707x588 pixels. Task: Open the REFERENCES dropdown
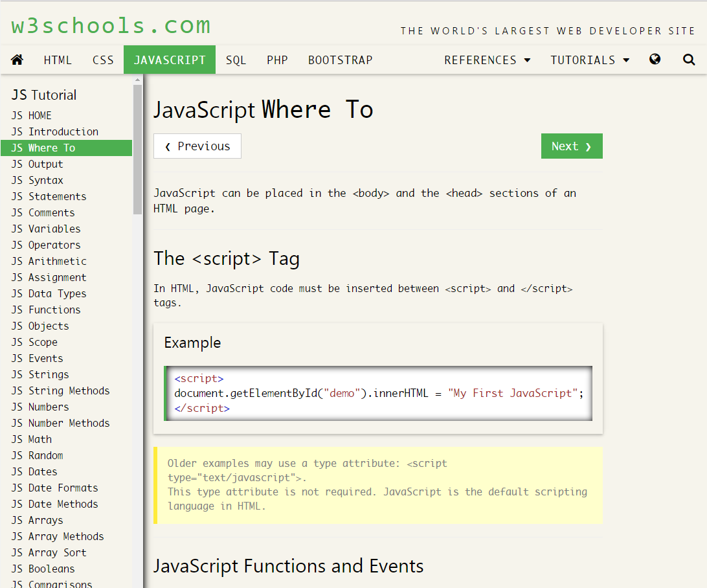click(487, 60)
